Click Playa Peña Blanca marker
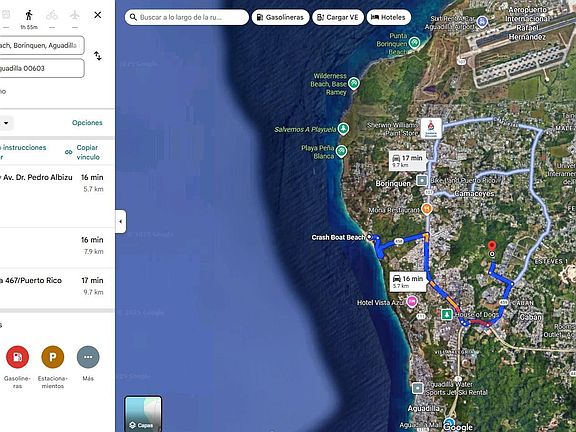Screen dimensions: 576x432 click(341, 151)
